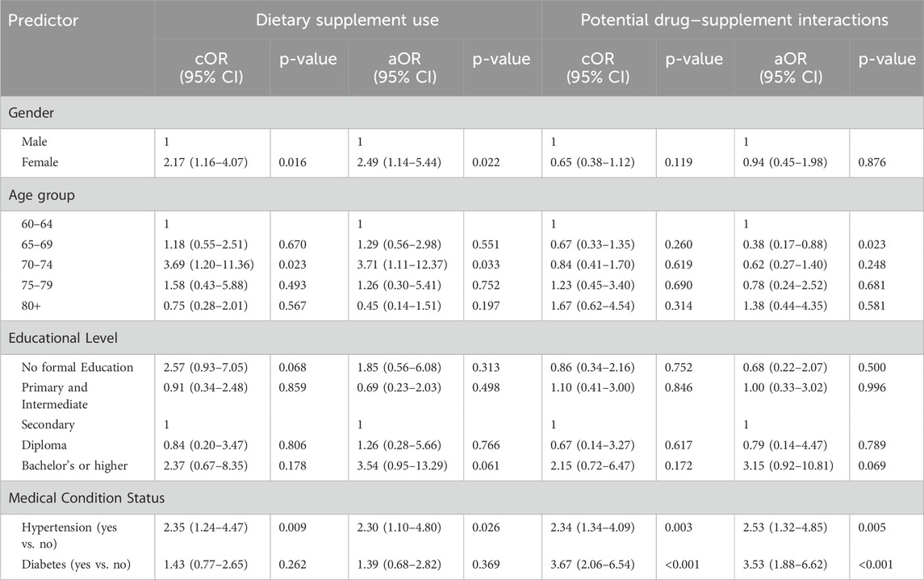The image size is (924, 580).
Task: Click Potential drug–supplement interactions header
Action: click(732, 19)
